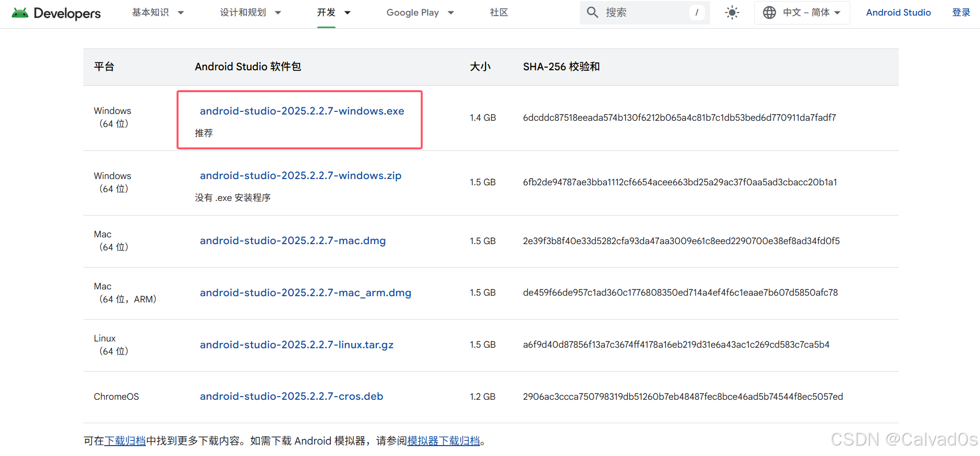Image resolution: width=980 pixels, height=456 pixels.
Task: Click the Mac (64 位，ARM) platform cell
Action: pos(125,293)
